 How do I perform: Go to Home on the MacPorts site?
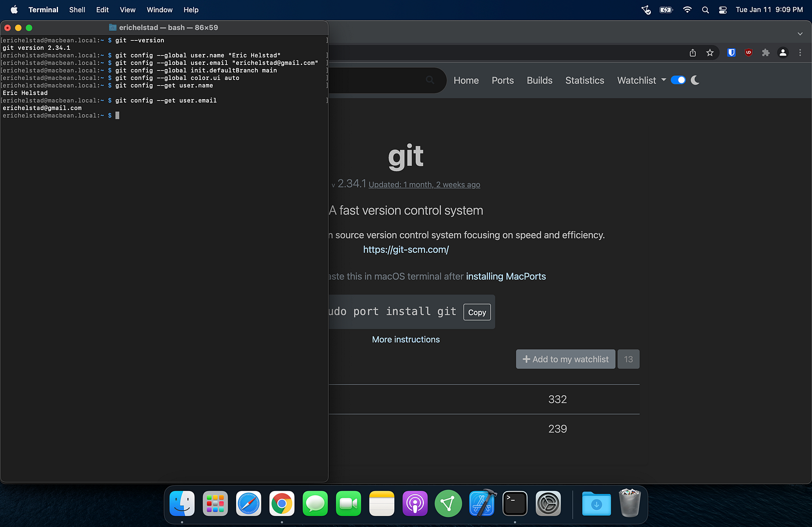click(466, 80)
